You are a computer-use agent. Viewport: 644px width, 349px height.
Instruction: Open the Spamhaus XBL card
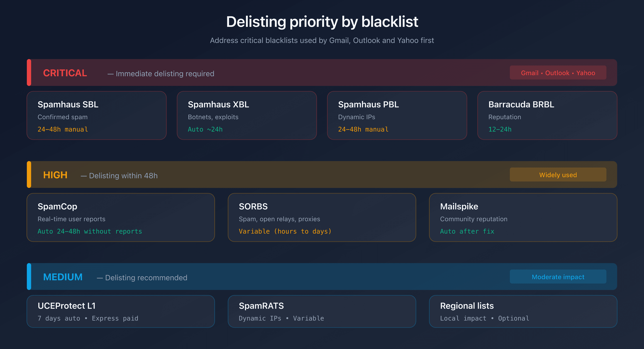click(247, 115)
